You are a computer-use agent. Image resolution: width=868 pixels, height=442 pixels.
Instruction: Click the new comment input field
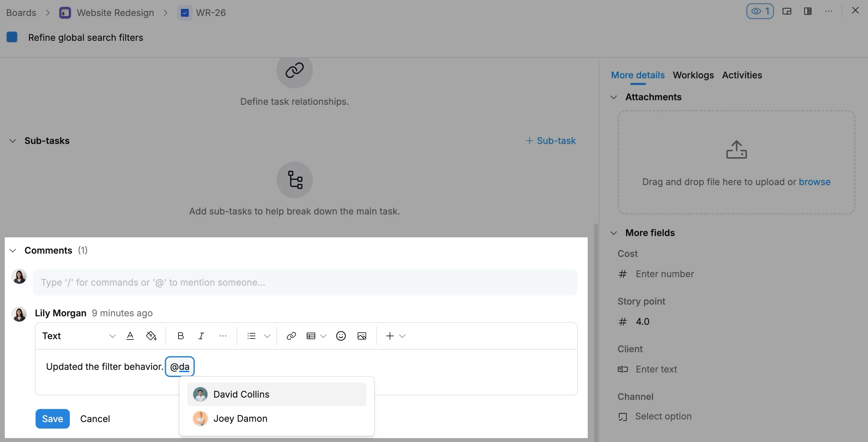(x=305, y=282)
